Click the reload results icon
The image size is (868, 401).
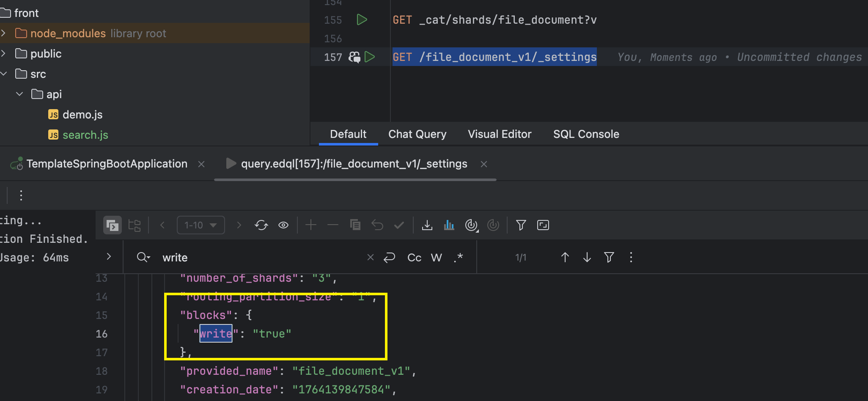261,225
